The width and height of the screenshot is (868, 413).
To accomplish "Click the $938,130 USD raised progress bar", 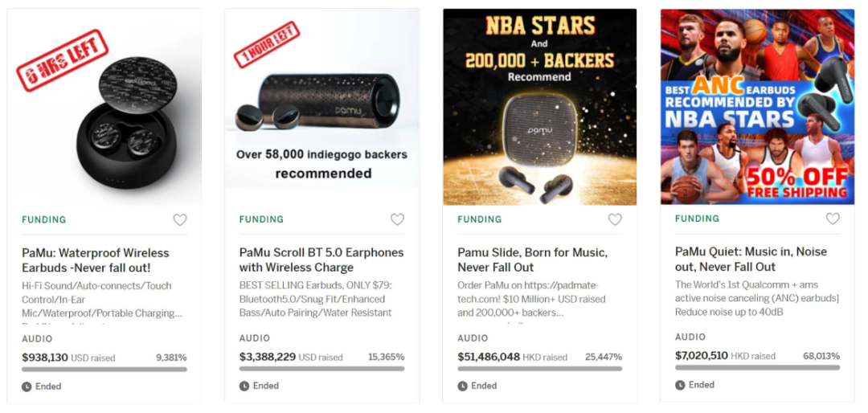I will click(x=104, y=370).
